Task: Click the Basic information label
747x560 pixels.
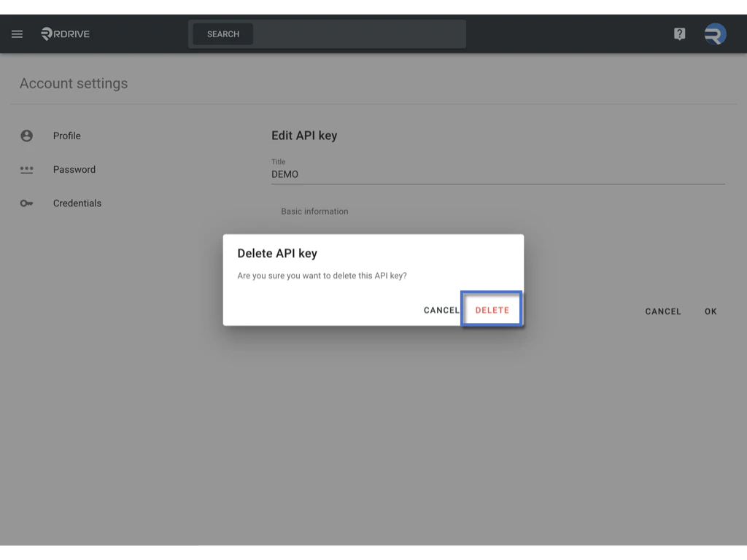Action: 314,211
